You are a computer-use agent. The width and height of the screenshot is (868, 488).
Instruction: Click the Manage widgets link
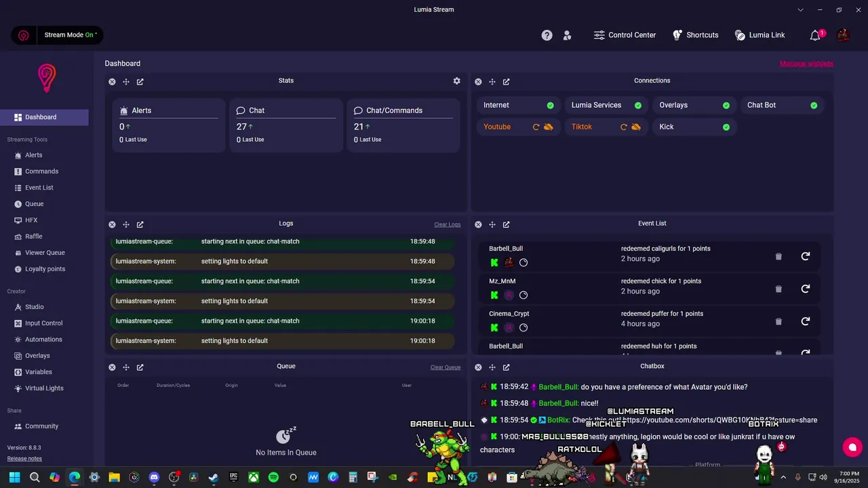coord(806,64)
